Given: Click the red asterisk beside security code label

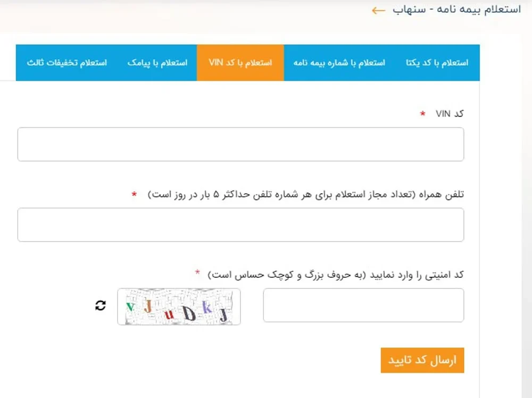Looking at the screenshot, I should click(197, 273).
